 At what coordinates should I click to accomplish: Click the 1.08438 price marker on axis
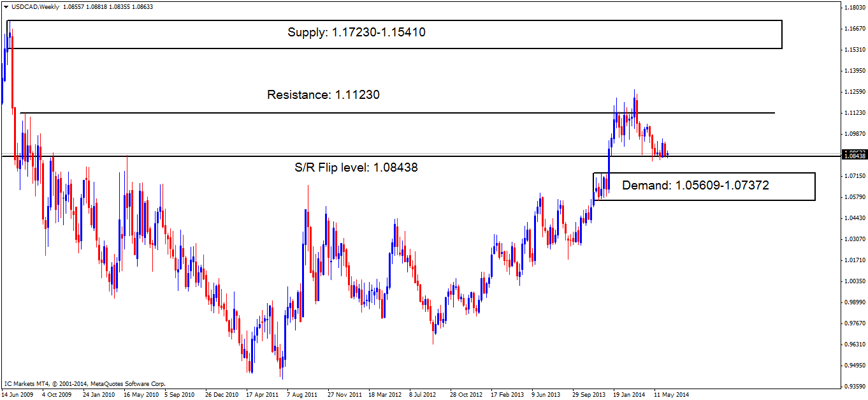click(854, 156)
